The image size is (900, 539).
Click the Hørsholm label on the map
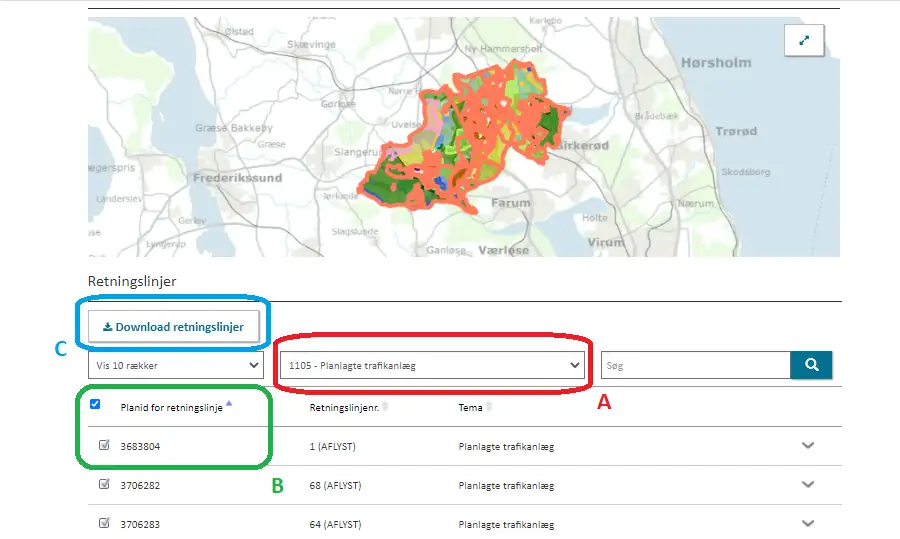click(715, 62)
